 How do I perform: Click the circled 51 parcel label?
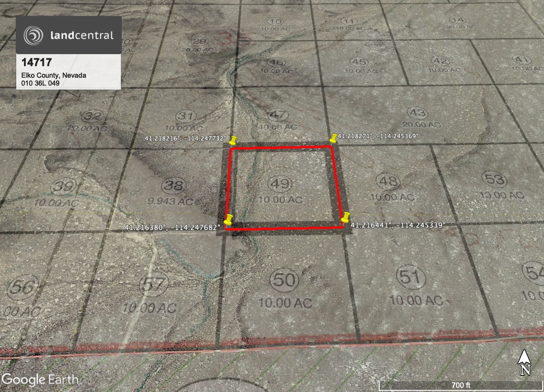point(410,278)
